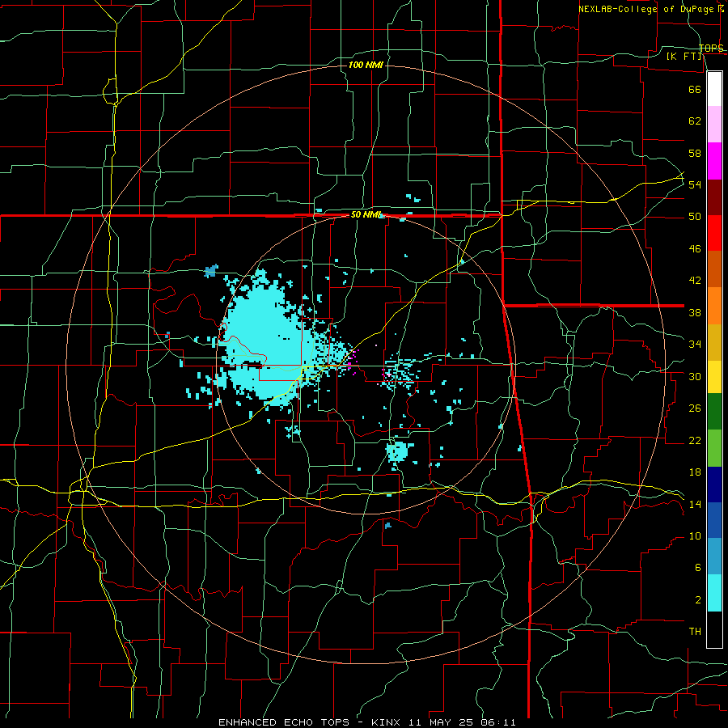The image size is (728, 728).
Task: Click the bright red 46-50 kft swatch
Action: click(x=714, y=233)
